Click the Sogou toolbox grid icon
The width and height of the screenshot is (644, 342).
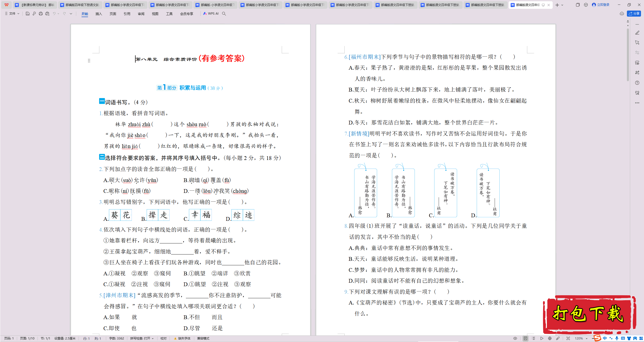click(x=641, y=338)
